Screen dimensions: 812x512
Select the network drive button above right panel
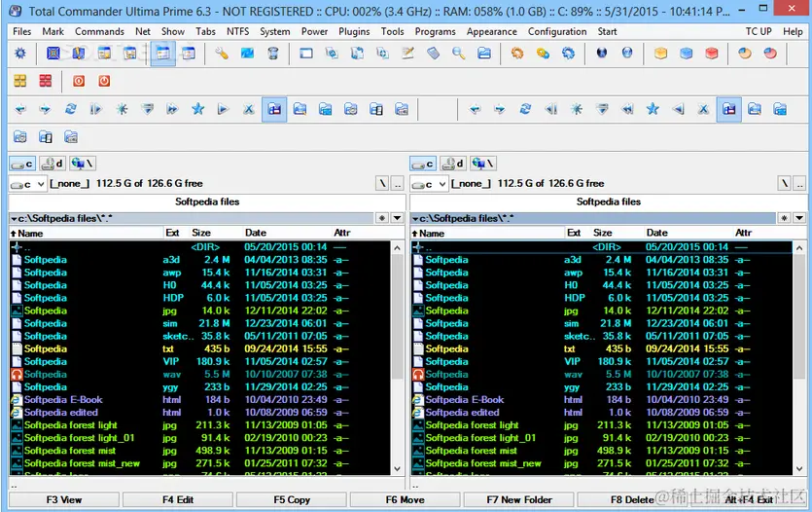coord(483,164)
